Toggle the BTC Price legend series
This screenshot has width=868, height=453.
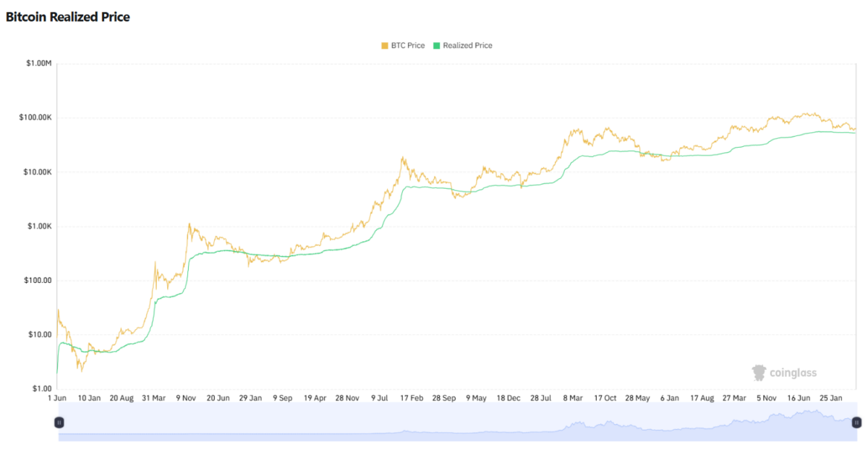(403, 46)
